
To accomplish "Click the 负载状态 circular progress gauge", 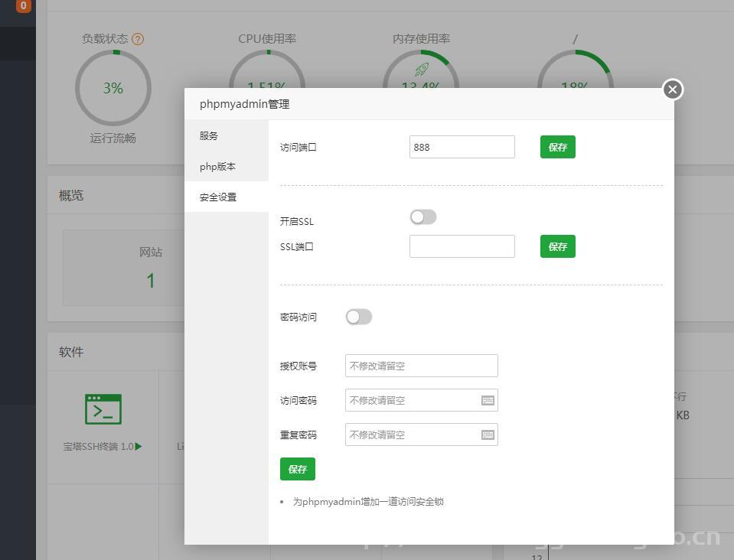I will (113, 88).
